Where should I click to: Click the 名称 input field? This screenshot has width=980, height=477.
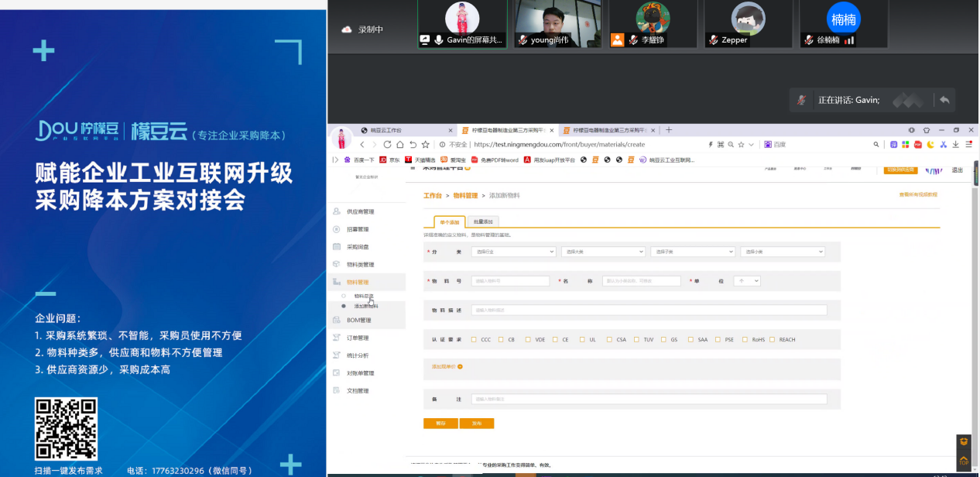[641, 281]
